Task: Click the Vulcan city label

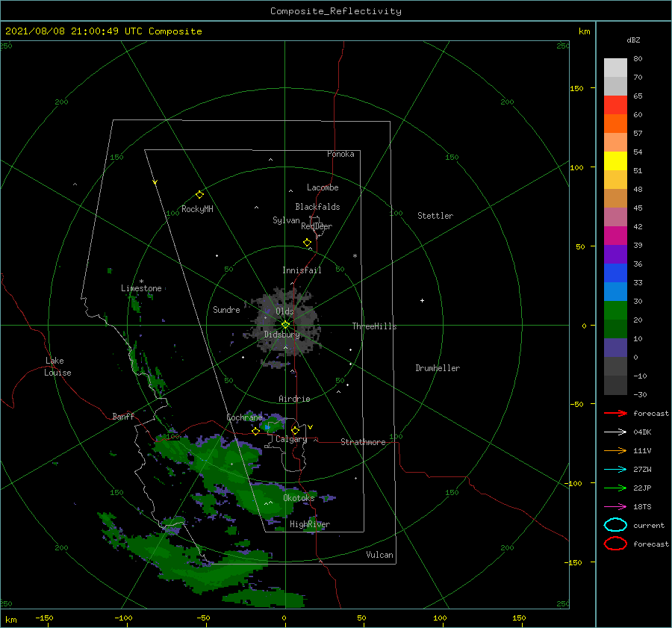Action: click(379, 555)
